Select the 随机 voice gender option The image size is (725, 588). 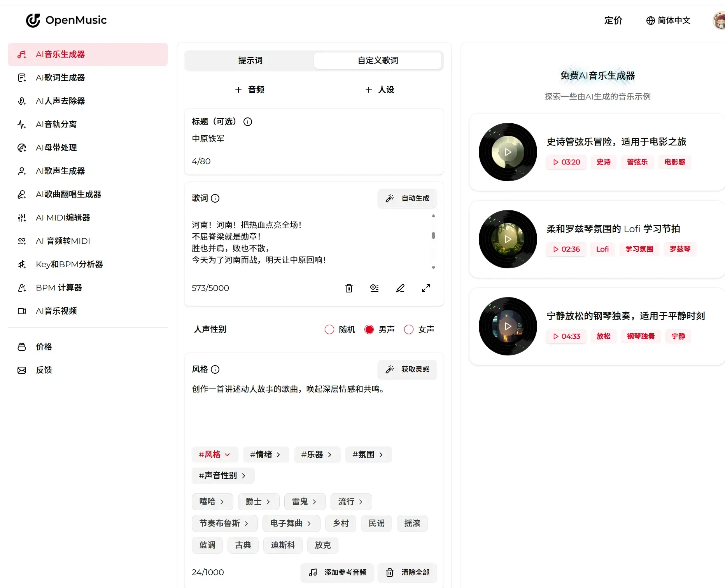pyautogui.click(x=329, y=329)
